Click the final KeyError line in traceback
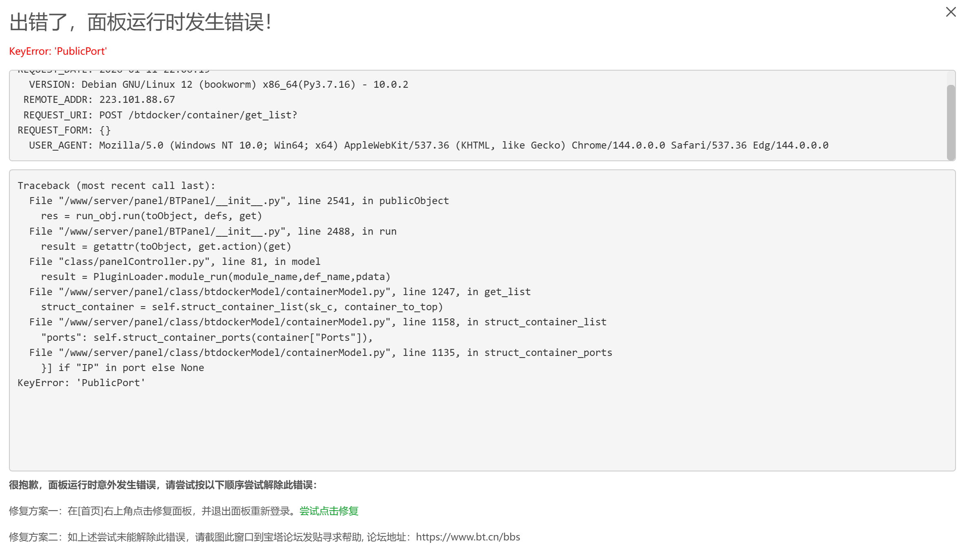 coord(81,383)
